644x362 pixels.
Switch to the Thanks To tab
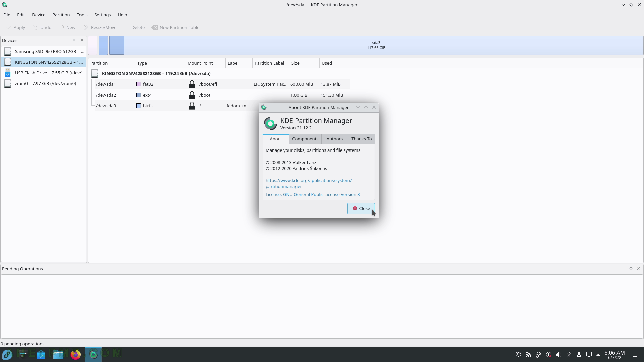coord(361,139)
